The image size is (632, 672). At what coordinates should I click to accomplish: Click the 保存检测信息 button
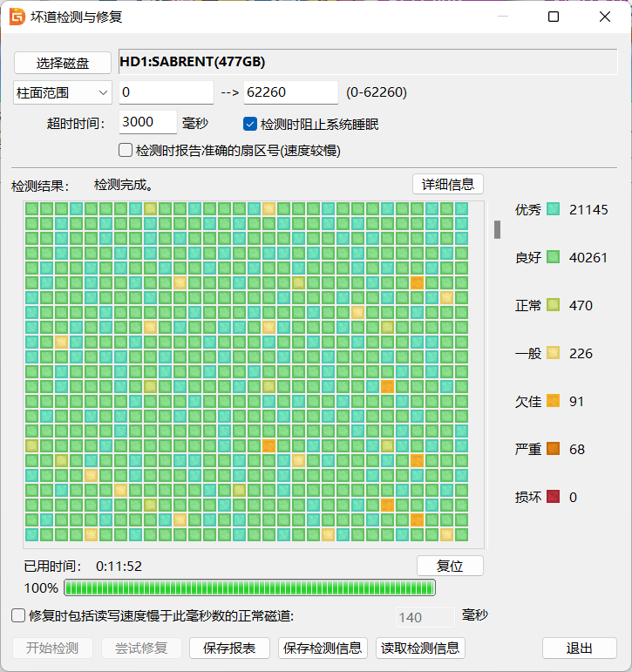click(x=323, y=648)
